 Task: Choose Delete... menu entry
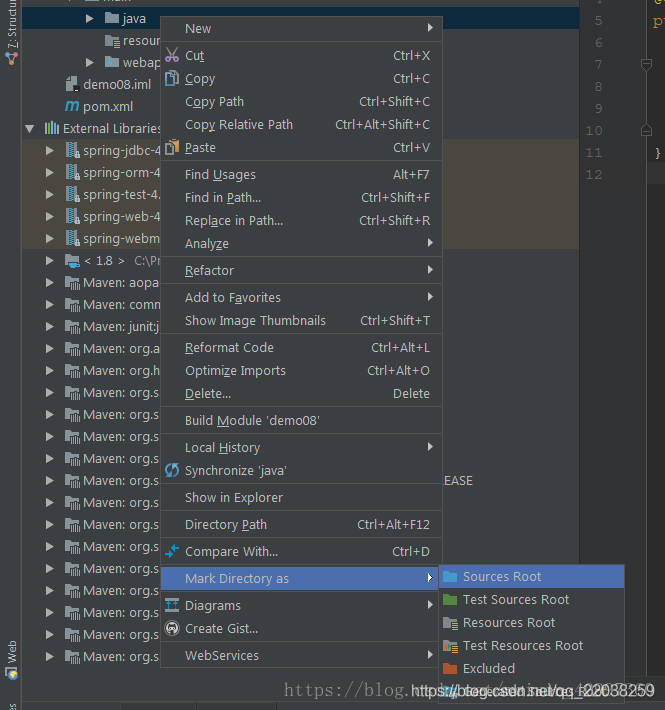(301, 393)
